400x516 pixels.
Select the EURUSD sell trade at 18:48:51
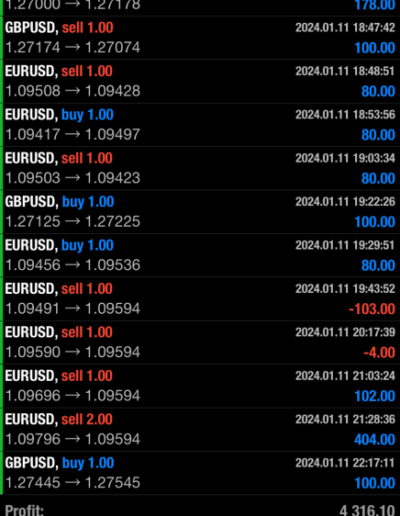pyautogui.click(x=200, y=81)
